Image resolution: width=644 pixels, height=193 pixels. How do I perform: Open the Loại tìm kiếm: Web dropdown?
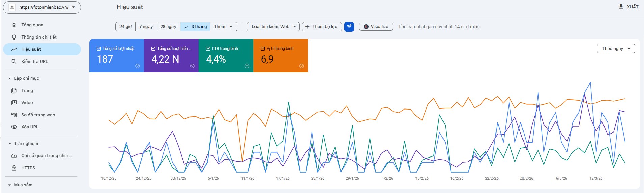click(x=273, y=27)
